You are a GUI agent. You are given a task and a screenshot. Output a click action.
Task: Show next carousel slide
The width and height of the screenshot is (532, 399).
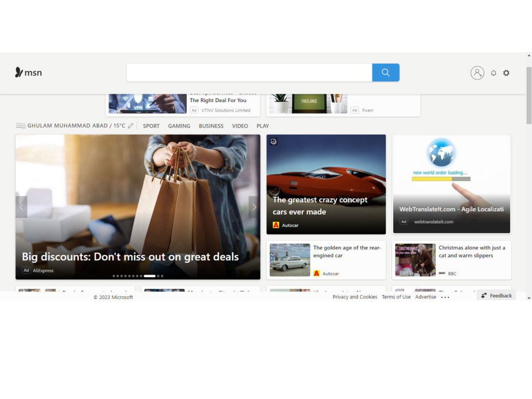pos(254,207)
